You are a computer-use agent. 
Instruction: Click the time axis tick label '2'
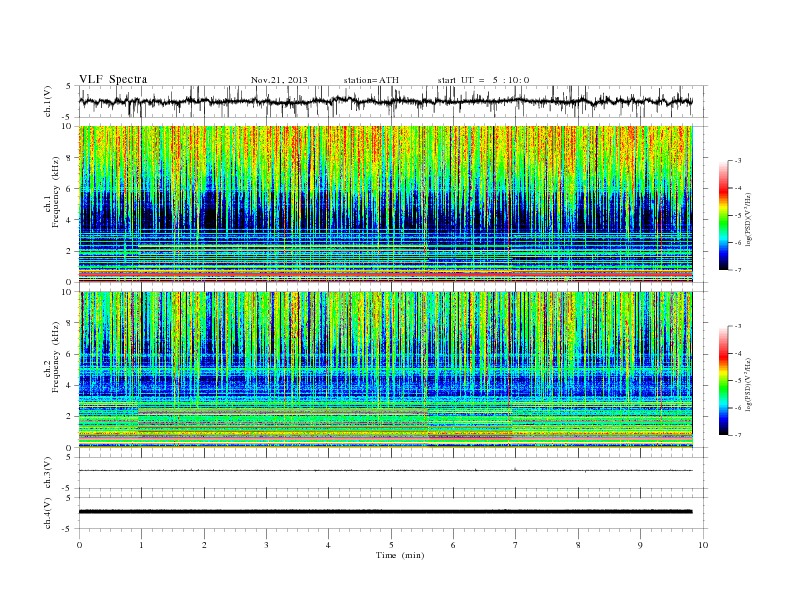point(204,545)
